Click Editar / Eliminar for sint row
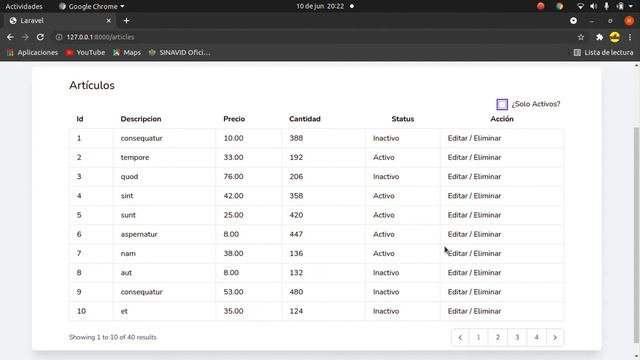The height and width of the screenshot is (360, 640). (474, 196)
